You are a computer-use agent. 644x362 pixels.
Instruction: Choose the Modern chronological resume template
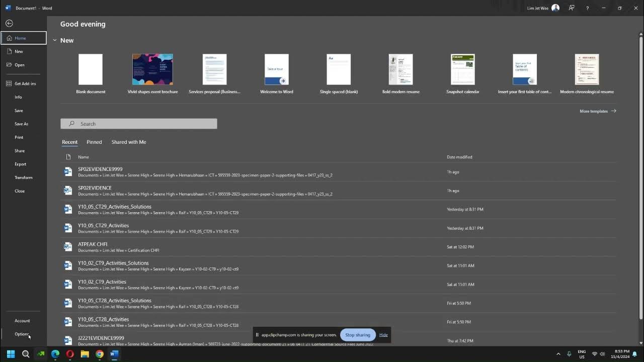[587, 74]
